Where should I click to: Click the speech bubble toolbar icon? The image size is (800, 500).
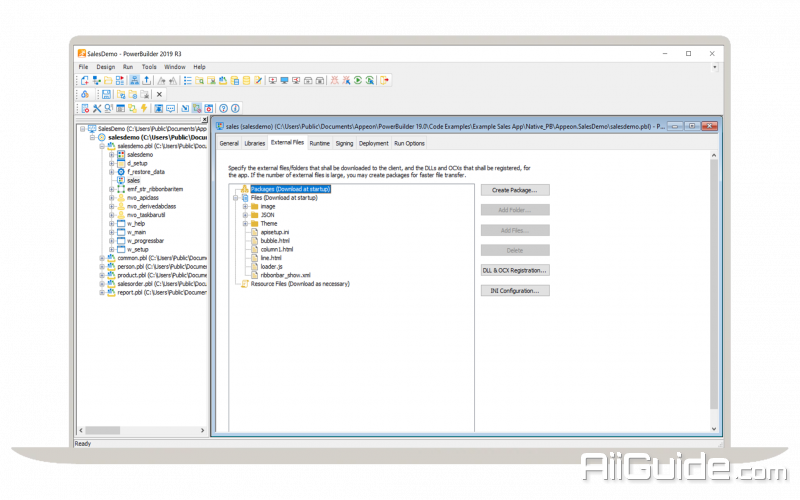click(x=170, y=108)
